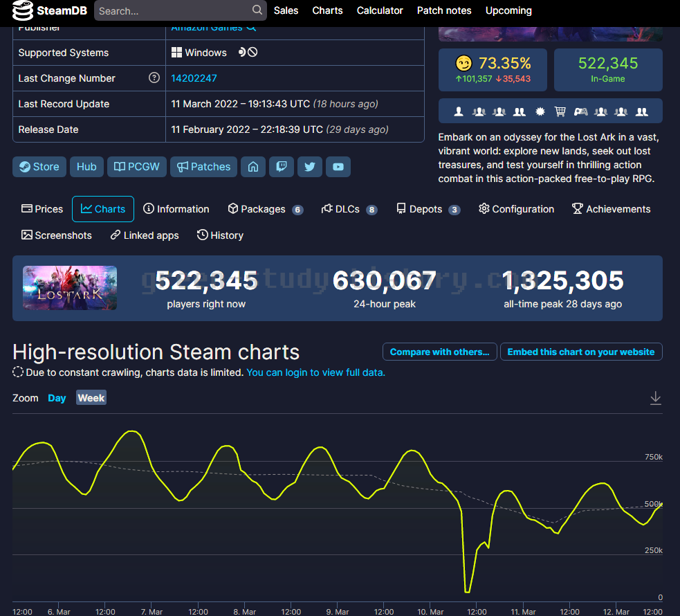Switch to the Prices tab
This screenshot has width=680, height=616.
coord(42,209)
